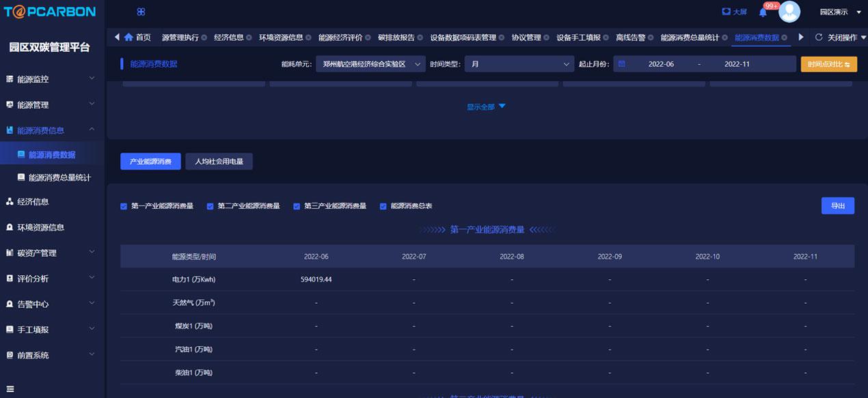
Task: Toggle the 第二产业能源消费量 checkbox
Action: click(211, 206)
